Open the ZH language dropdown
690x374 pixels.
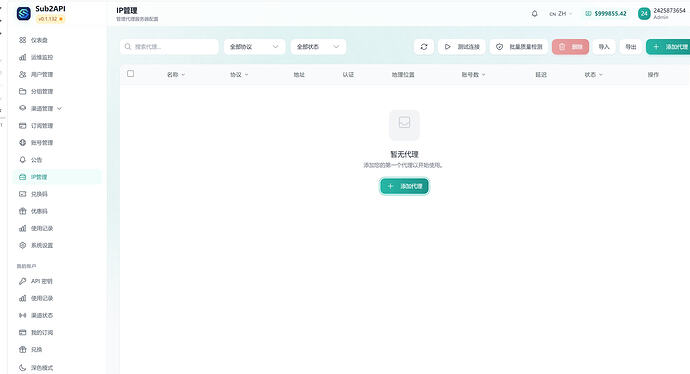coord(561,14)
